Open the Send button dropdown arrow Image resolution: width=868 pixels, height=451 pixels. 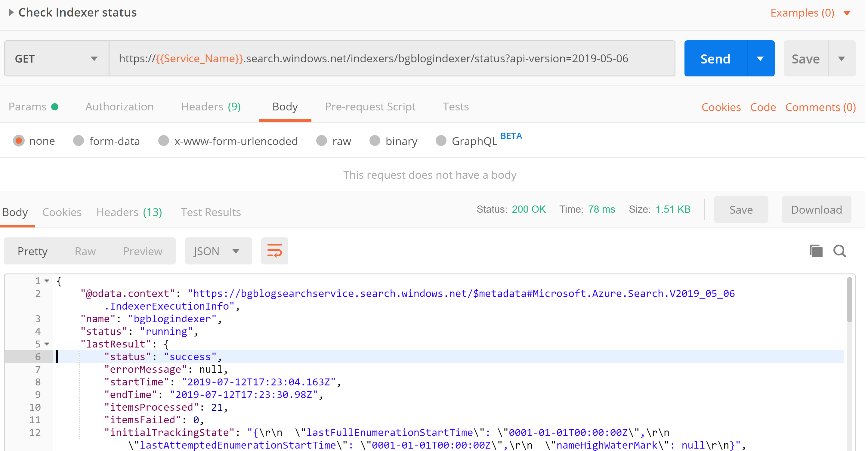(x=761, y=59)
